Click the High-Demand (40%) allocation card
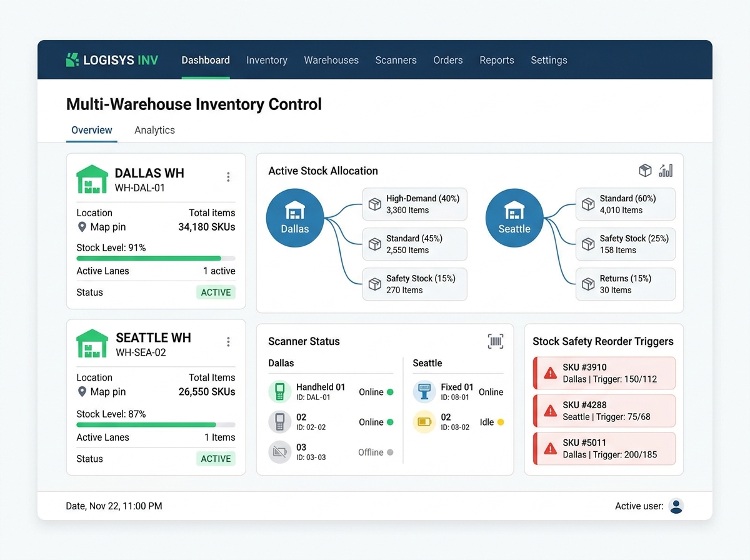The height and width of the screenshot is (560, 750). [414, 204]
